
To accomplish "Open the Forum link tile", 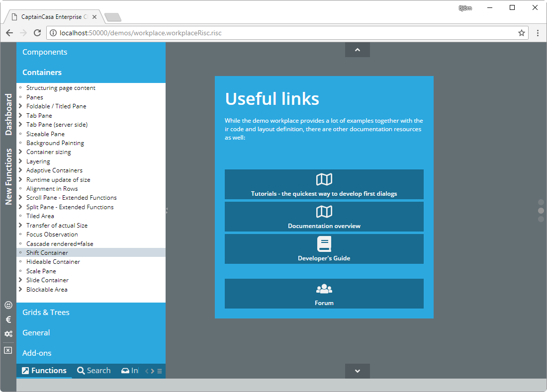I will point(324,294).
